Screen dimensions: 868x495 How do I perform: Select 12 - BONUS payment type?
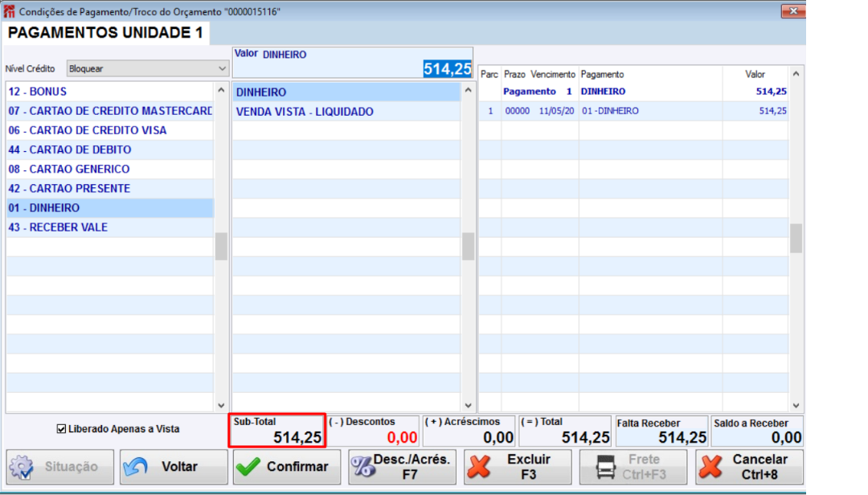coord(109,92)
